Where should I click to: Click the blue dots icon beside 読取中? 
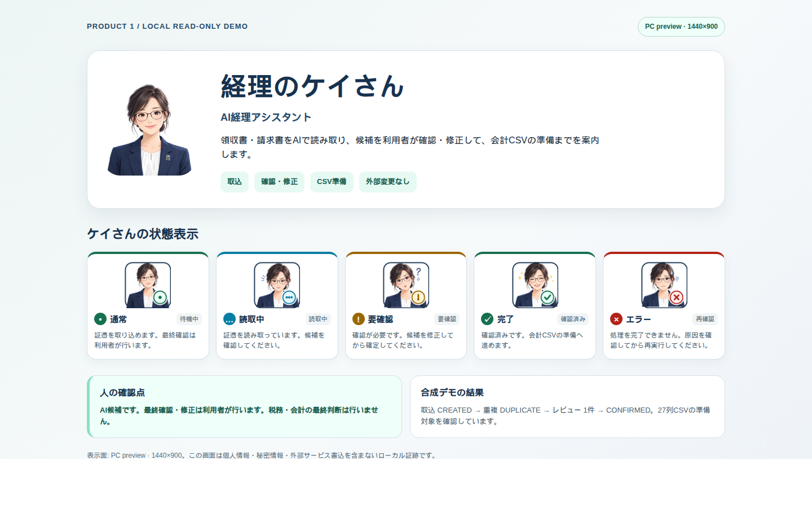coord(230,319)
